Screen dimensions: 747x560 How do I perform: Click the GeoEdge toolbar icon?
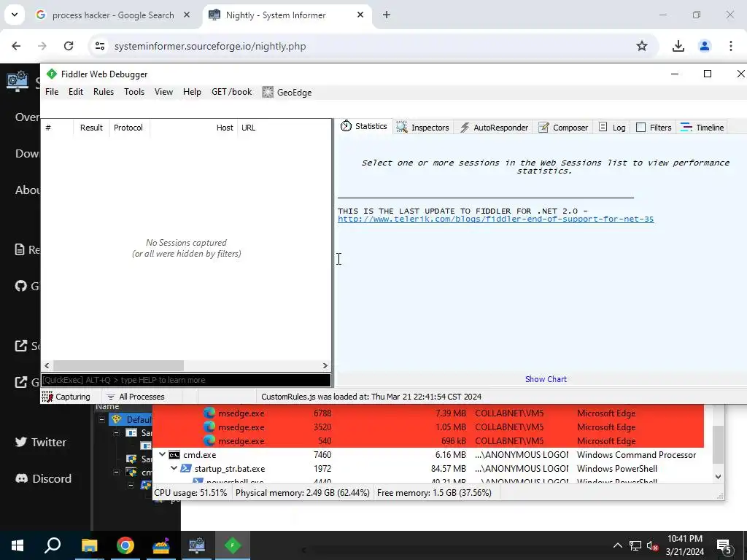pos(268,92)
